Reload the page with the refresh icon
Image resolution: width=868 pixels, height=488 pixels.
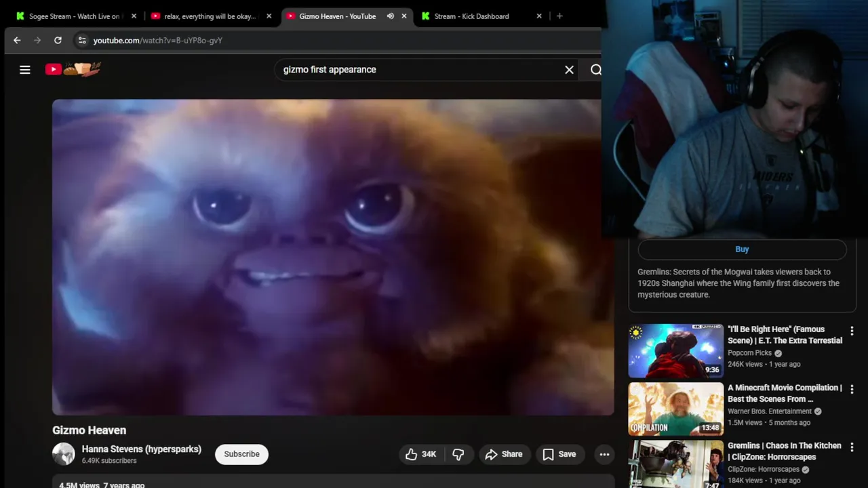point(58,41)
